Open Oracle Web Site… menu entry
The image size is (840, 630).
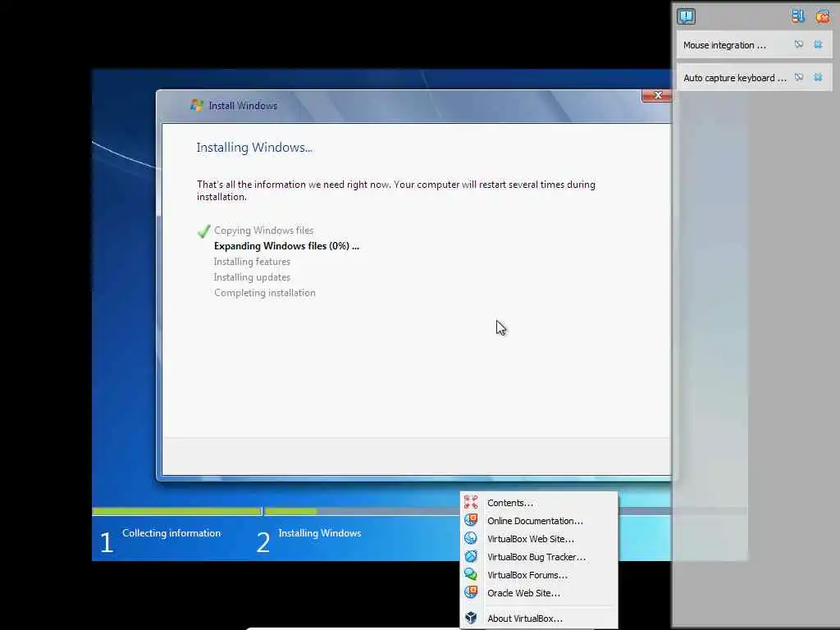(x=539, y=593)
